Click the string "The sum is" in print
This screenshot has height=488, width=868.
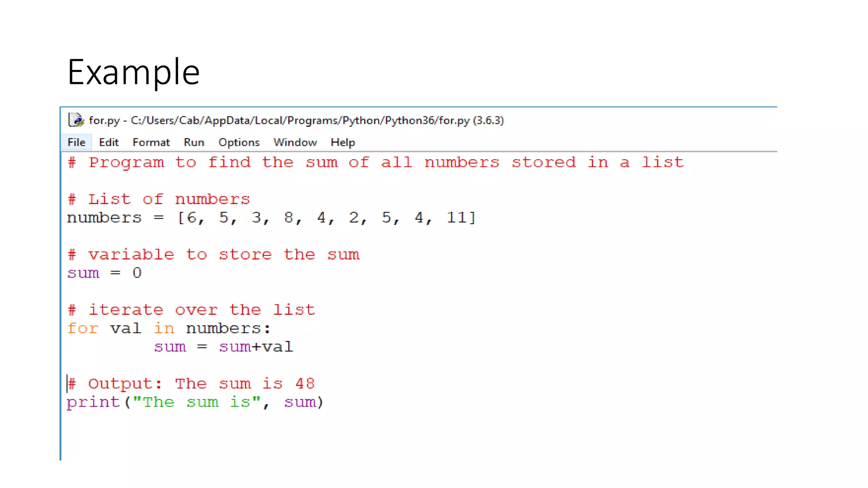tap(196, 402)
